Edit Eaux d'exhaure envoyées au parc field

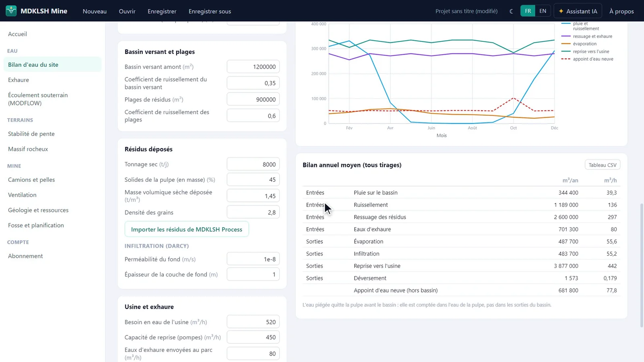point(253,354)
